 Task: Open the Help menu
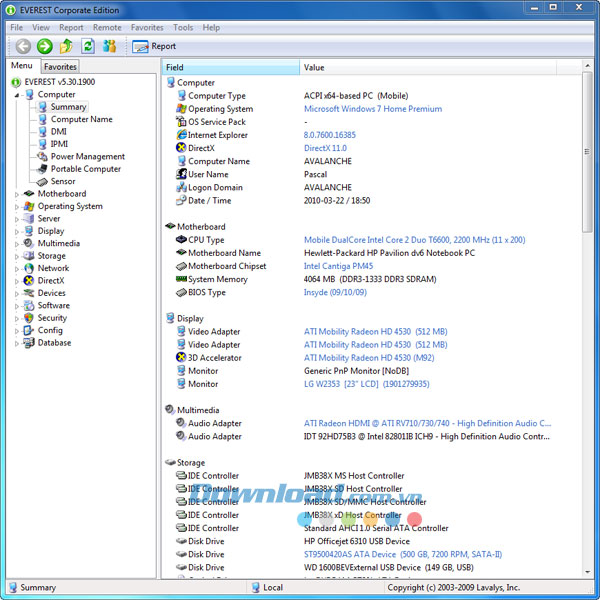click(x=211, y=28)
